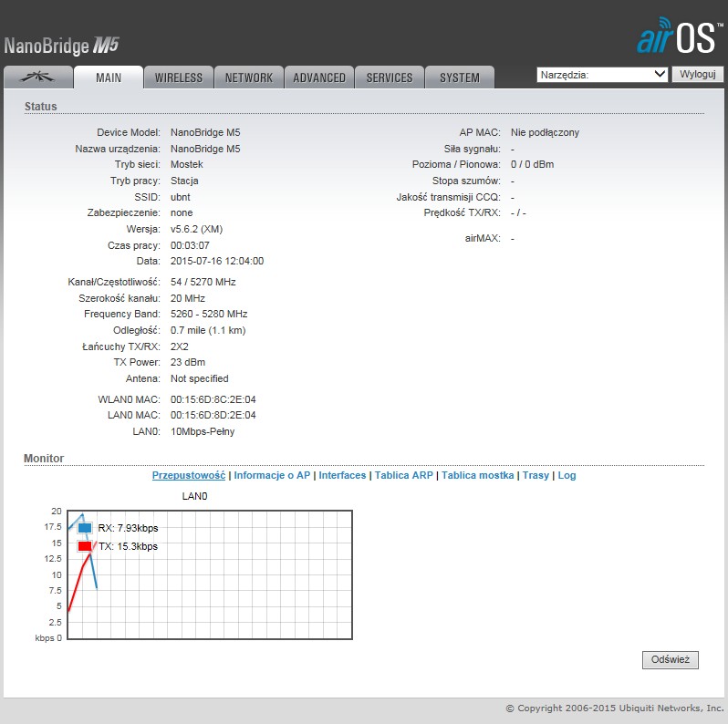Open the NETWORK tab
This screenshot has height=724, width=728.
pyautogui.click(x=249, y=77)
